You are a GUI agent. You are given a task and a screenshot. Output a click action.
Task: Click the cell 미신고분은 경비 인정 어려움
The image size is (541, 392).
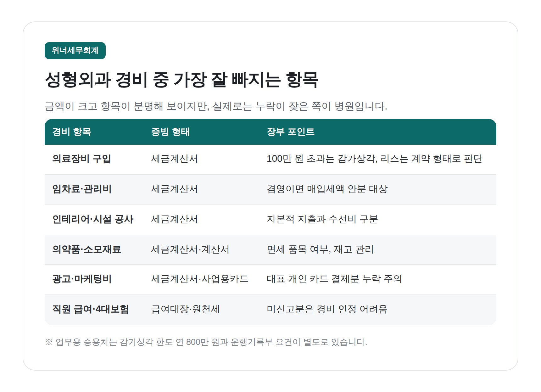pos(327,309)
